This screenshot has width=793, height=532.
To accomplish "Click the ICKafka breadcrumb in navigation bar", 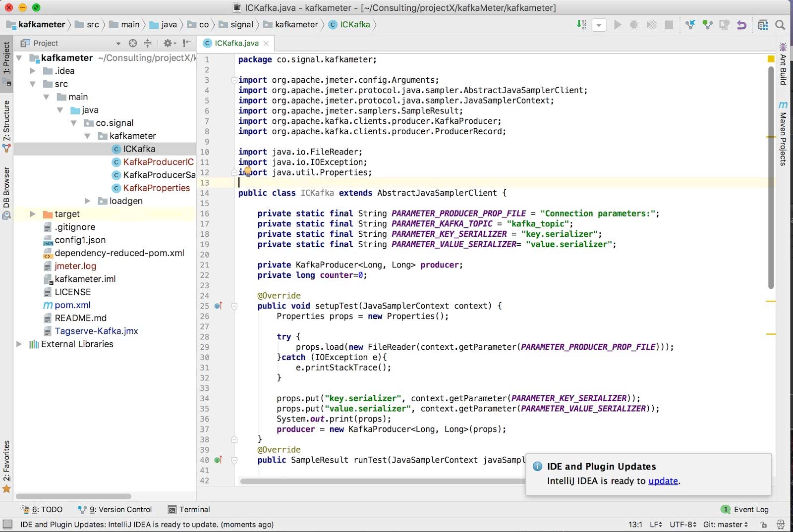I will [x=349, y=24].
